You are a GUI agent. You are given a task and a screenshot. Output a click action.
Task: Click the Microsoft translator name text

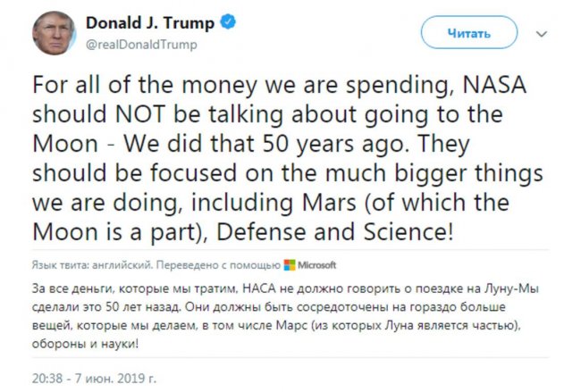click(316, 265)
